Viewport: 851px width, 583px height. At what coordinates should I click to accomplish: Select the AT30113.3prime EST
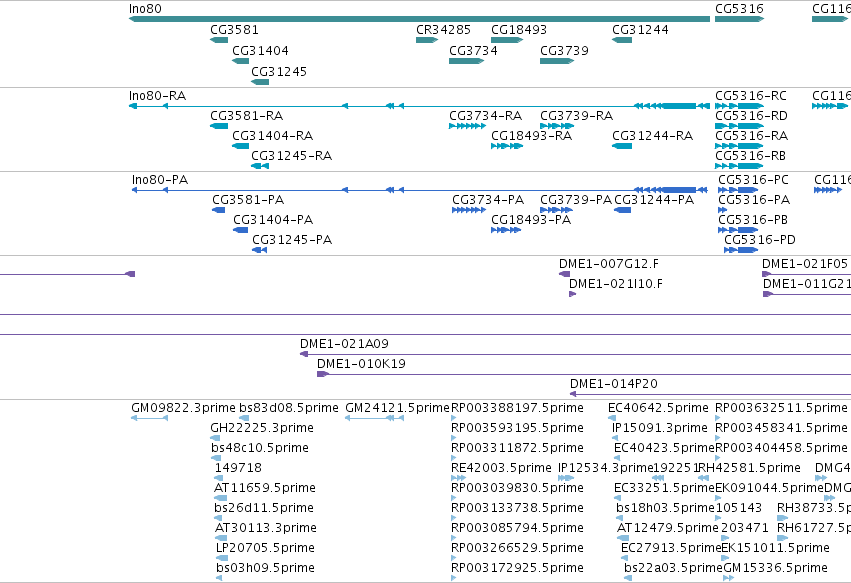[221, 538]
